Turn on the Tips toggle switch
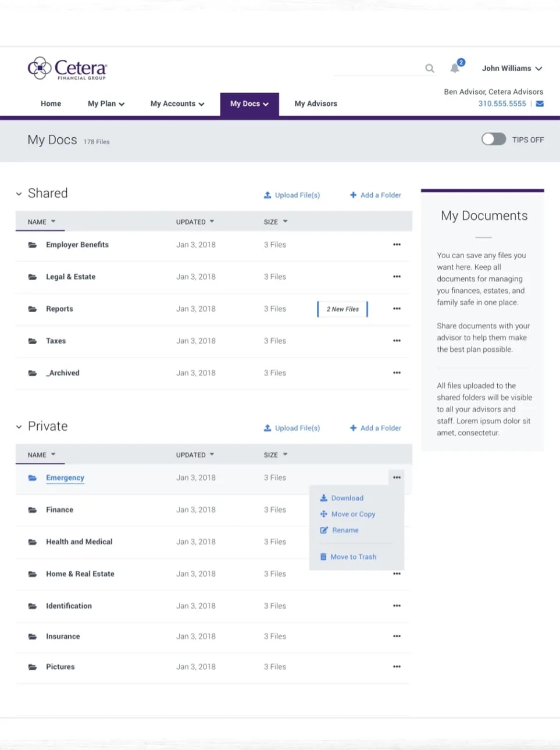The height and width of the screenshot is (750, 560). (x=494, y=140)
